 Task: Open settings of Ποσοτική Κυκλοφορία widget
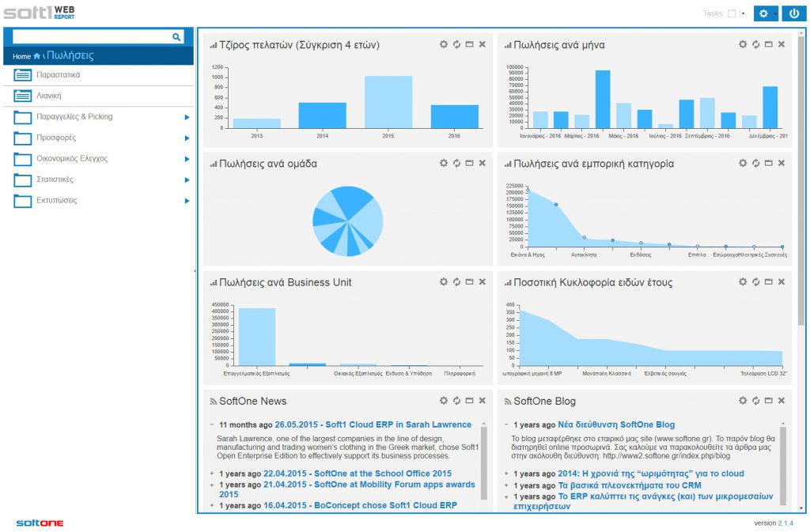click(742, 281)
